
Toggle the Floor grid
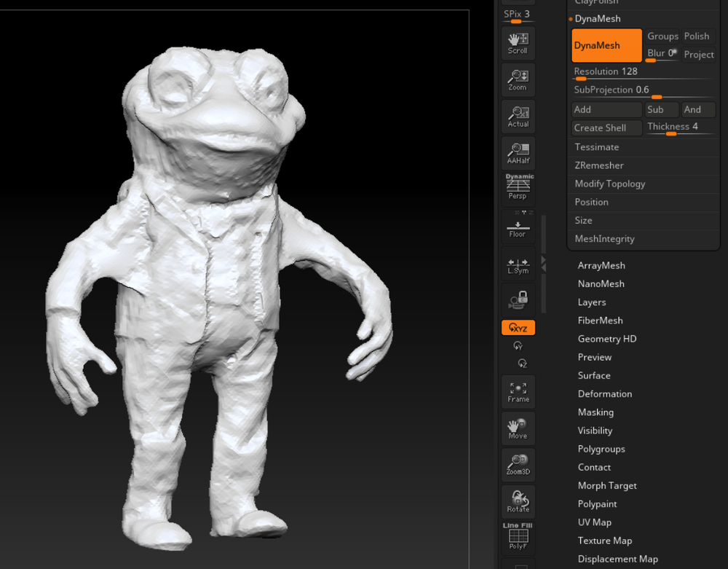pos(518,227)
